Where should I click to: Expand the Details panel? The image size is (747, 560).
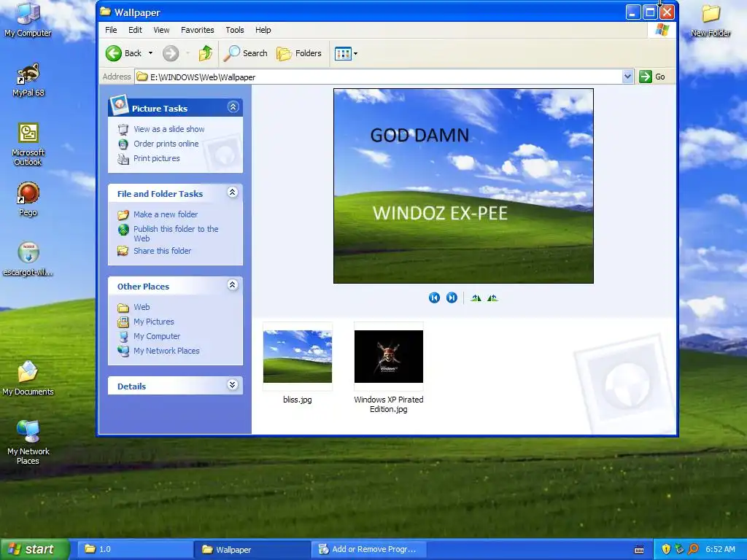(233, 385)
